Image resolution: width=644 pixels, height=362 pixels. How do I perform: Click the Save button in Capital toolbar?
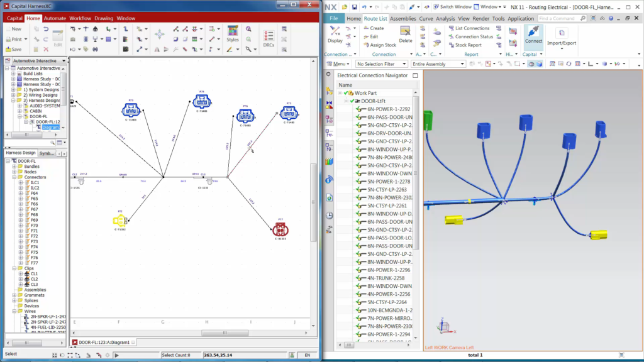[x=14, y=49]
